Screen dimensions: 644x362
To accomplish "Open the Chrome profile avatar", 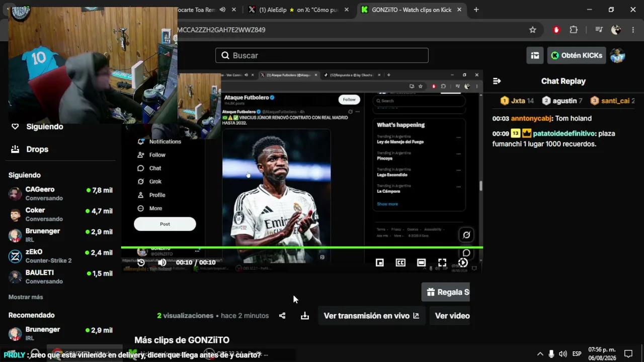I will [x=616, y=30].
